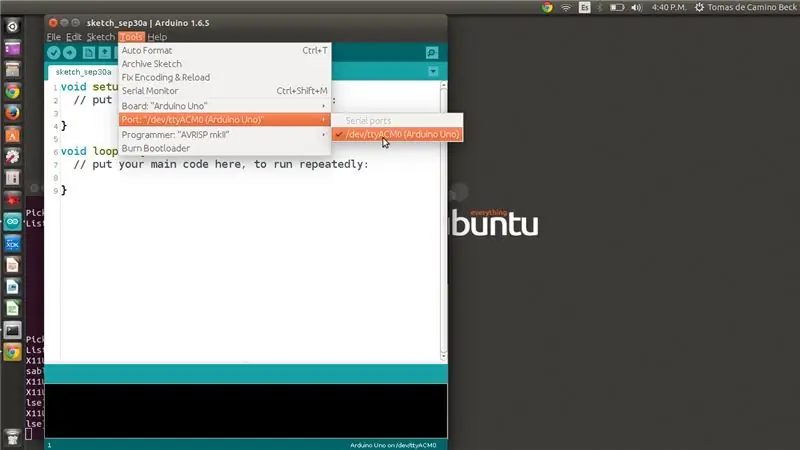The width and height of the screenshot is (800, 450).
Task: Open Ubuntu Dash search launcher icon
Action: (x=12, y=26)
